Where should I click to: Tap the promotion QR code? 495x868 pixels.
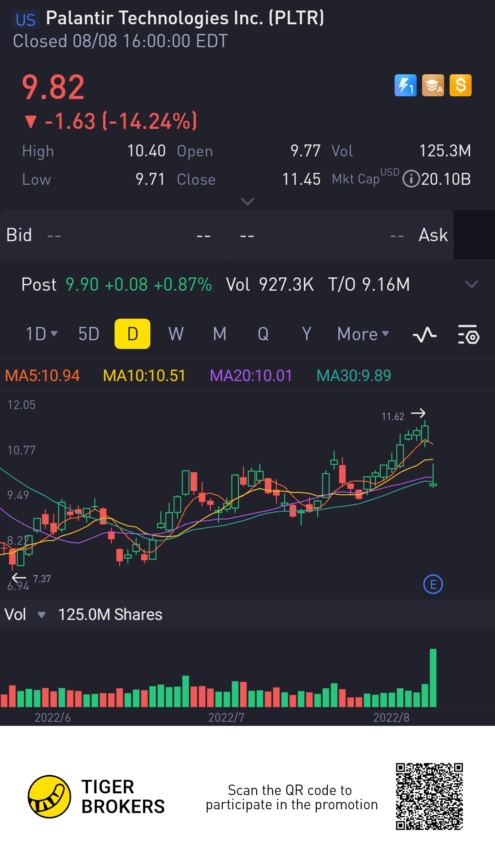click(x=429, y=796)
